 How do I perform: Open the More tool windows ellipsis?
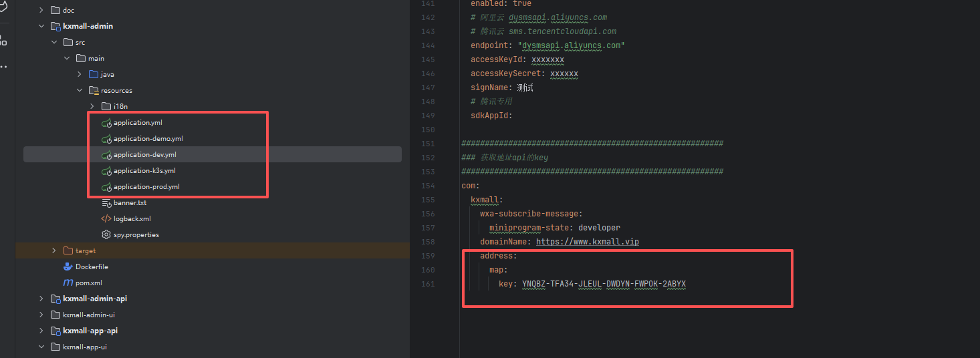tap(4, 67)
